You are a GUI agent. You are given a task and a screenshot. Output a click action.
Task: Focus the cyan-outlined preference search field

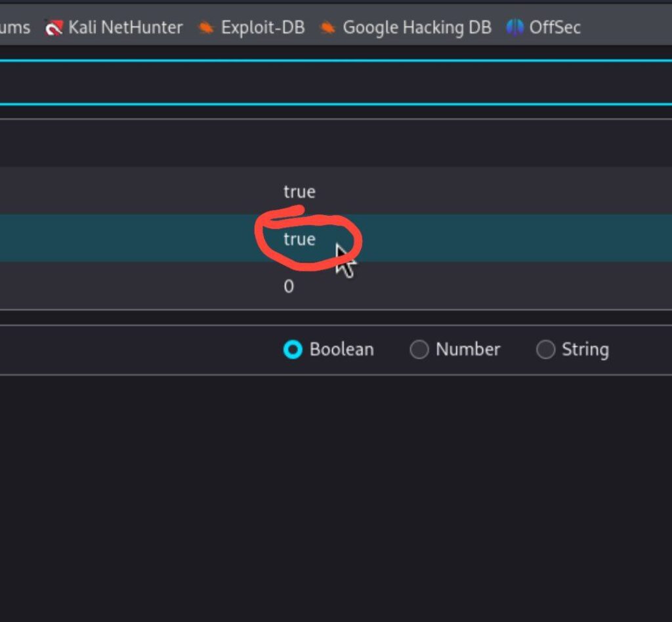coord(328,82)
